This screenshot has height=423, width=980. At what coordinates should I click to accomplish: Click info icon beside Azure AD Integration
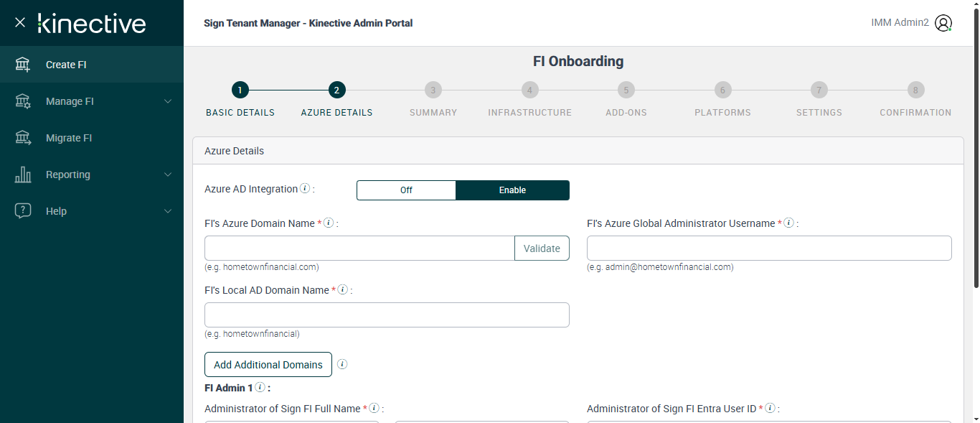tap(305, 189)
